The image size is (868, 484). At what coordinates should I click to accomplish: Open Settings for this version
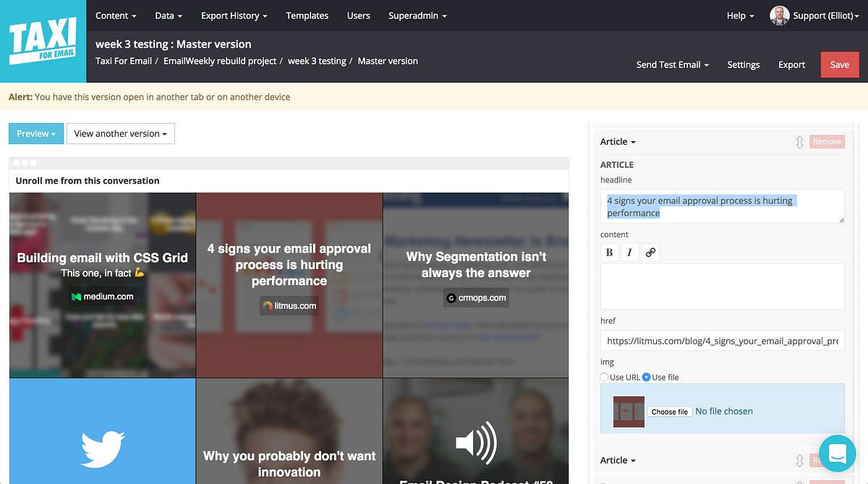tap(744, 64)
